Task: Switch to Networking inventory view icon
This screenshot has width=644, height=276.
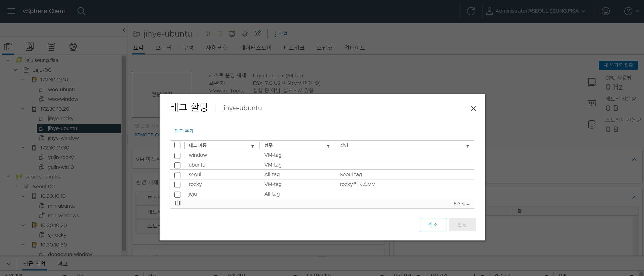Action: [73, 47]
